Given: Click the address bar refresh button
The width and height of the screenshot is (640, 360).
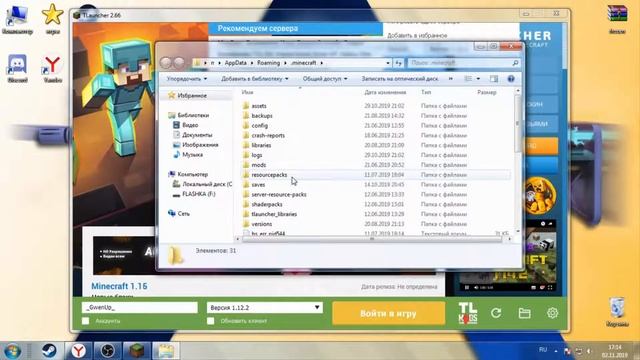Looking at the screenshot, I should click(398, 63).
